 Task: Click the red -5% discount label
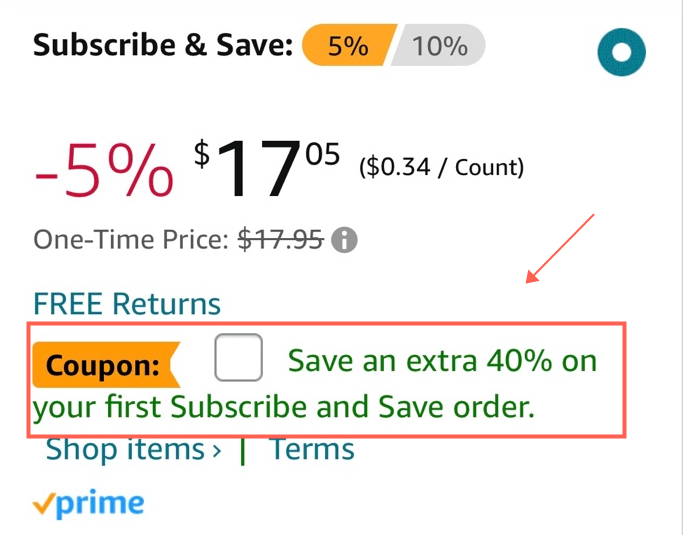104,171
